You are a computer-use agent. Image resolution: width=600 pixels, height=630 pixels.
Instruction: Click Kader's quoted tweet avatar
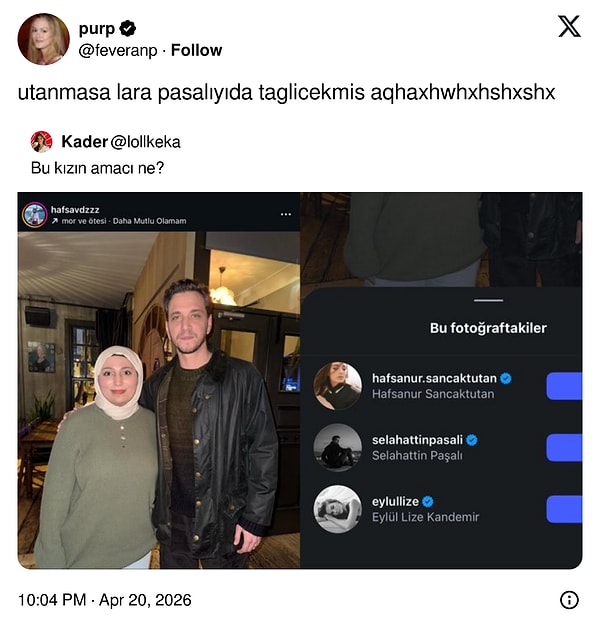41,141
